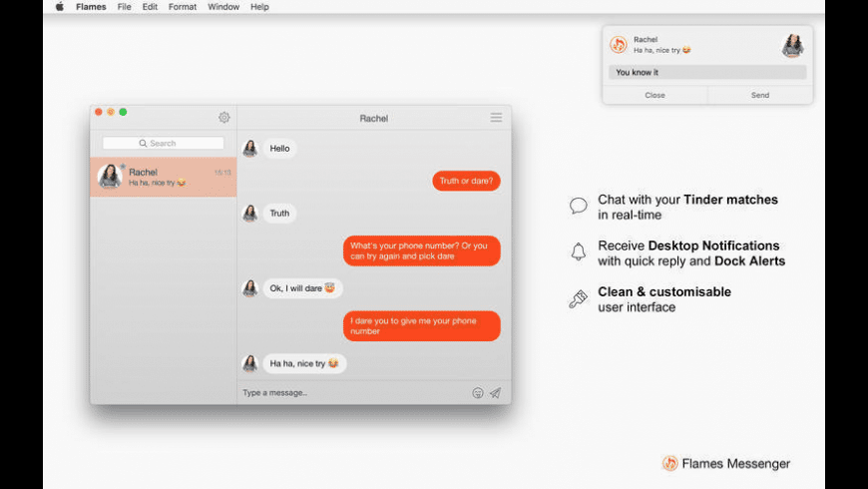Click the 'Flames Messenger' label text
Image resolution: width=868 pixels, height=489 pixels.
pos(735,463)
